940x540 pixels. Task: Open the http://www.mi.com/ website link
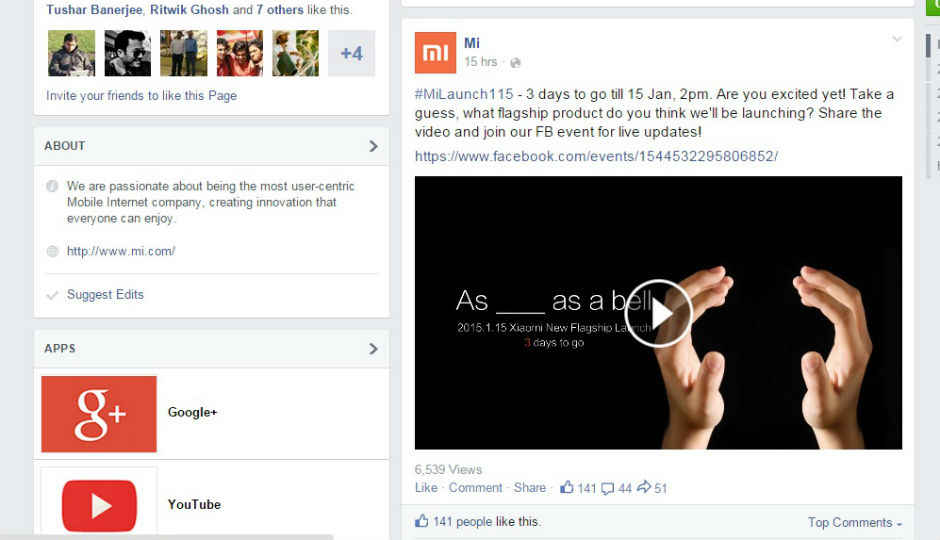[x=121, y=251]
